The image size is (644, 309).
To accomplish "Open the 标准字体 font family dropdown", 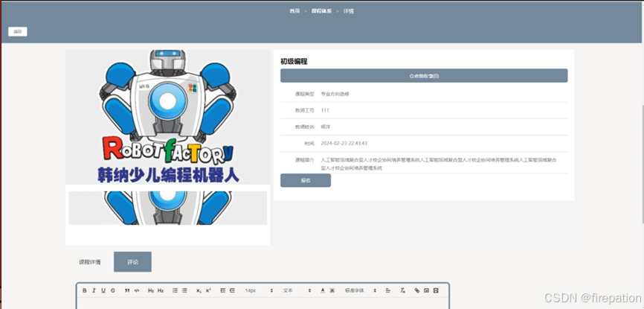I will (361, 290).
